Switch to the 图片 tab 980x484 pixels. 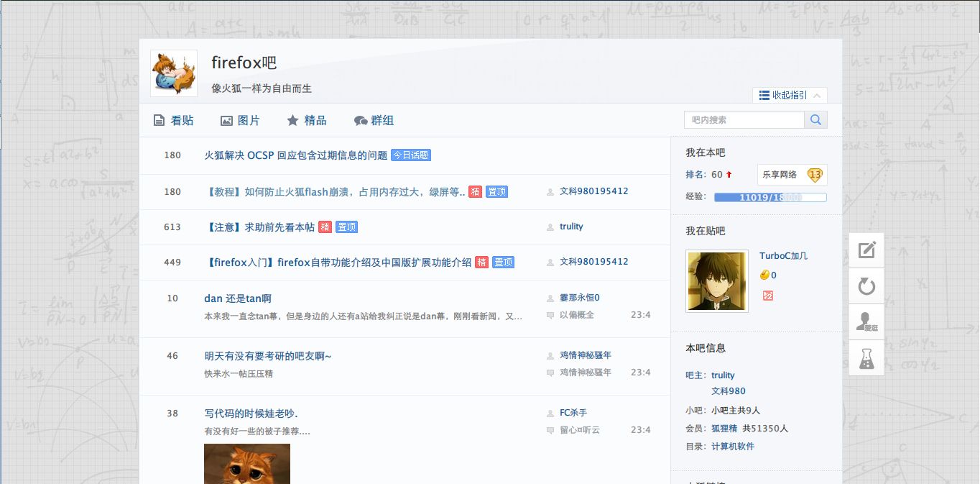pos(240,121)
